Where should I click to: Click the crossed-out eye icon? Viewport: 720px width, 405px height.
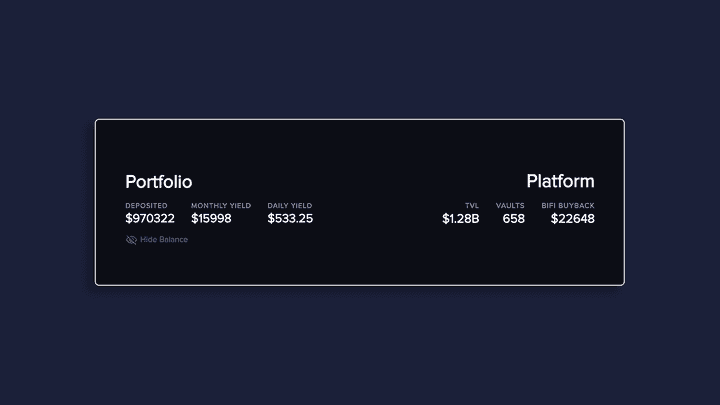coord(131,240)
